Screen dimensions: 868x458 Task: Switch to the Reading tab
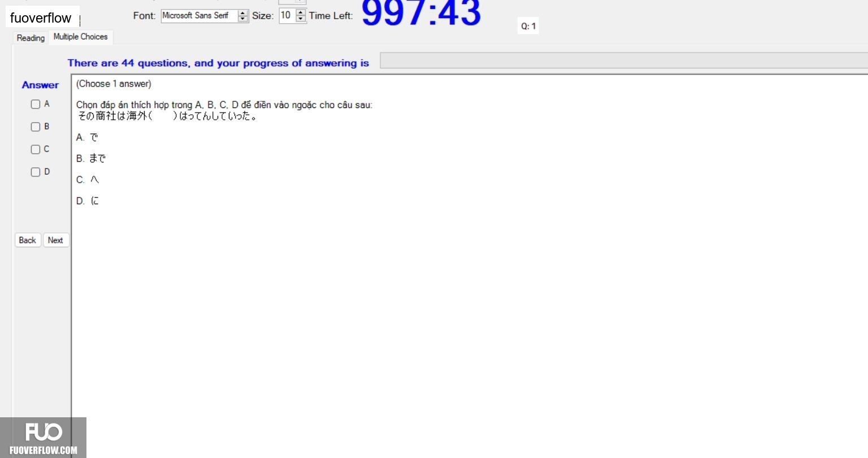point(31,38)
